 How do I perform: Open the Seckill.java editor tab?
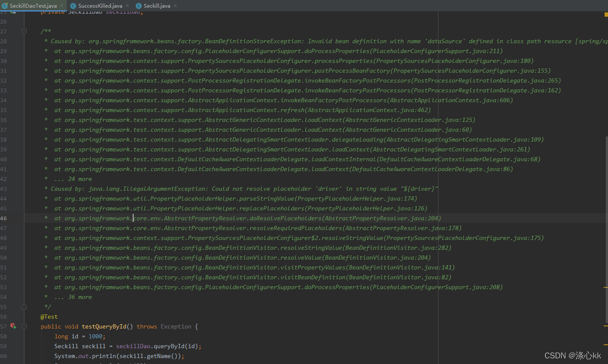pos(157,6)
